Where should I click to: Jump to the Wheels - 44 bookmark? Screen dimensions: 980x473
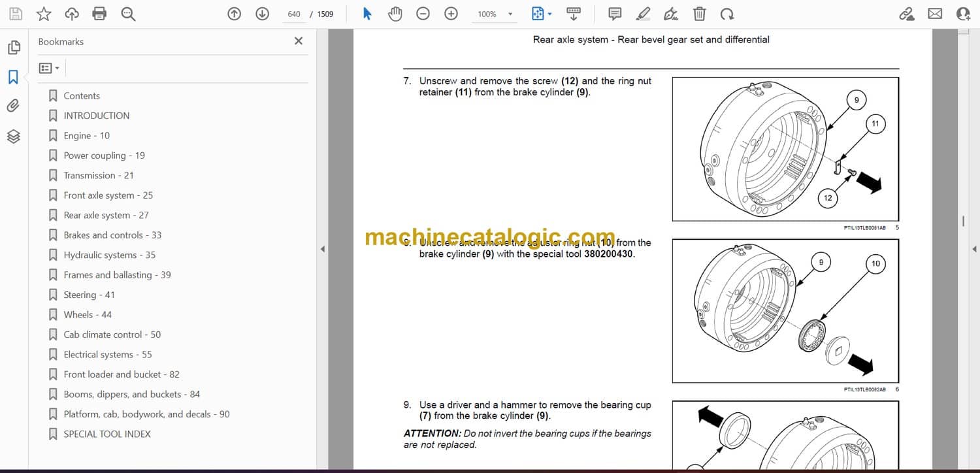tap(88, 315)
